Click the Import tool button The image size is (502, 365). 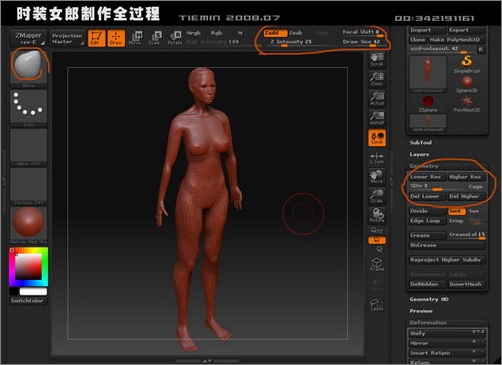427,30
